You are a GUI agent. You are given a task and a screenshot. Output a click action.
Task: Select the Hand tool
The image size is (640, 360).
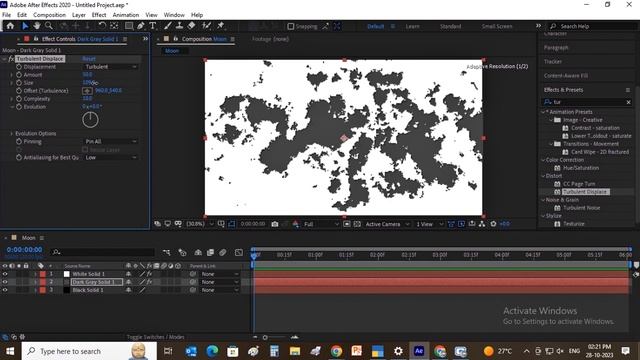point(37,26)
